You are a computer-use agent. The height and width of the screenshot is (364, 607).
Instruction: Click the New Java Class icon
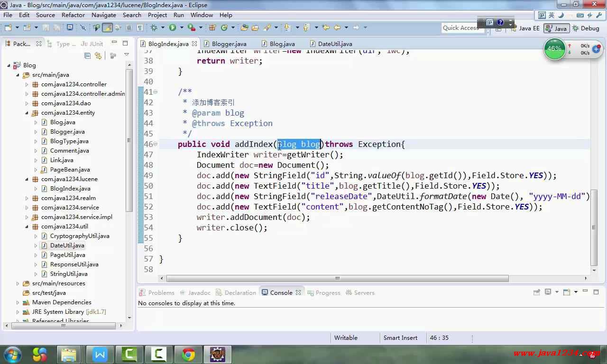click(x=224, y=28)
